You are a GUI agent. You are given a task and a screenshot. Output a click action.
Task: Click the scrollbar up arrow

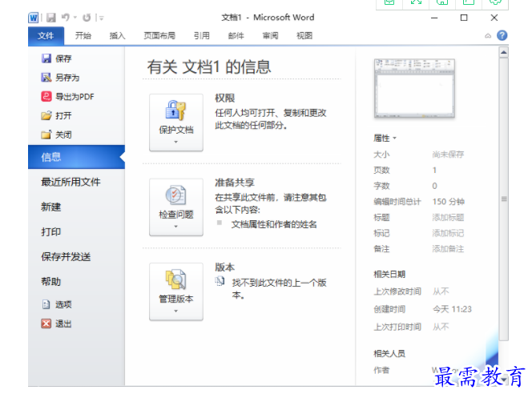pos(504,52)
